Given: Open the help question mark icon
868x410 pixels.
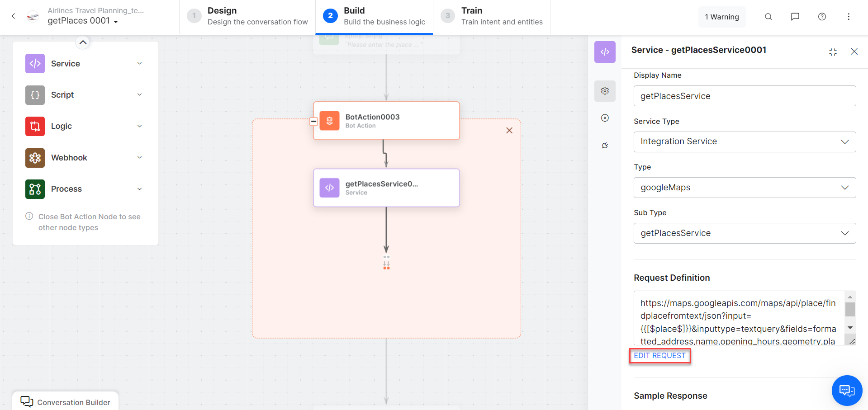Looking at the screenshot, I should 822,17.
